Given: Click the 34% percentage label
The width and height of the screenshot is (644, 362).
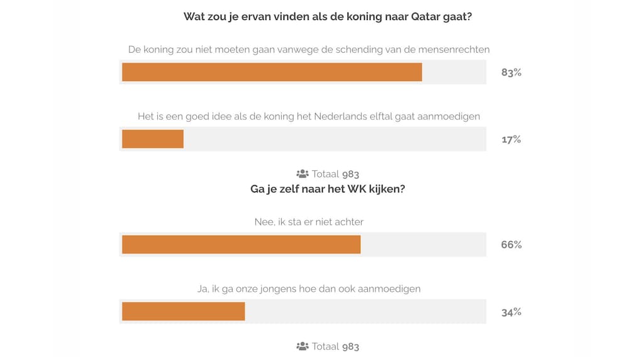Looking at the screenshot, I should pyautogui.click(x=511, y=312).
